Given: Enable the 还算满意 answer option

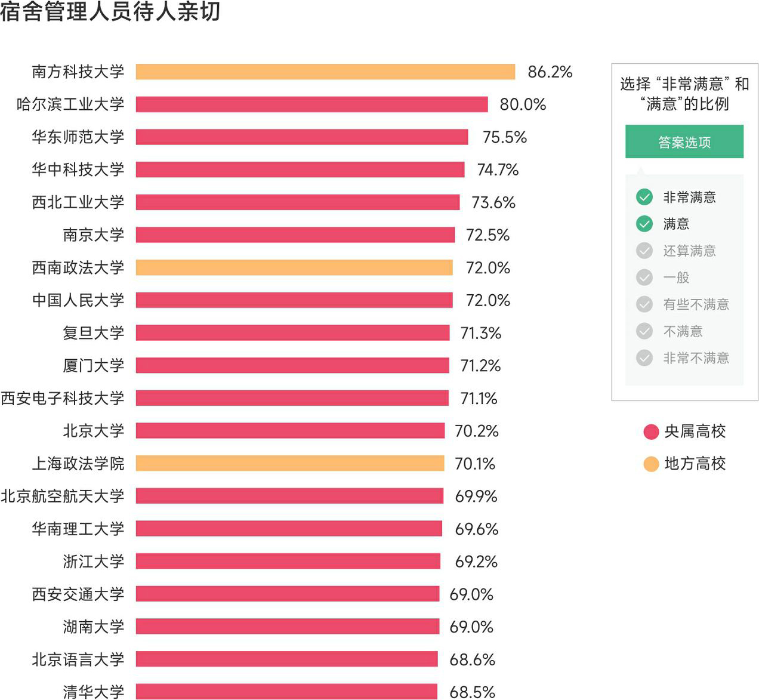Looking at the screenshot, I should pyautogui.click(x=644, y=251).
